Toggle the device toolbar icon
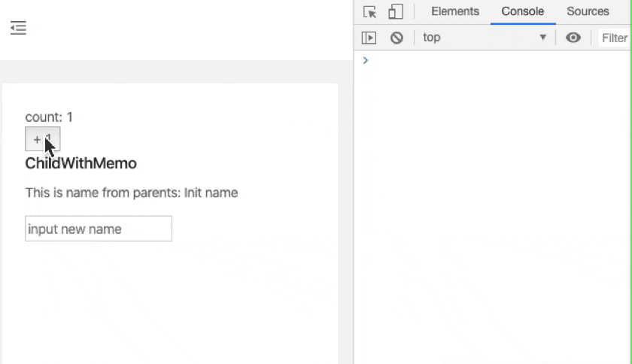The width and height of the screenshot is (632, 364). point(396,12)
